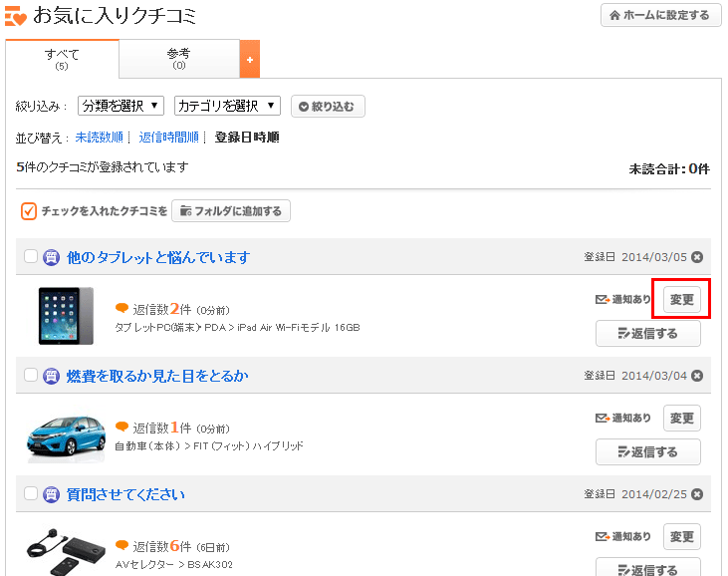Click the AVセレクター > BSAK302 text
This screenshot has width=728, height=576.
(173, 564)
